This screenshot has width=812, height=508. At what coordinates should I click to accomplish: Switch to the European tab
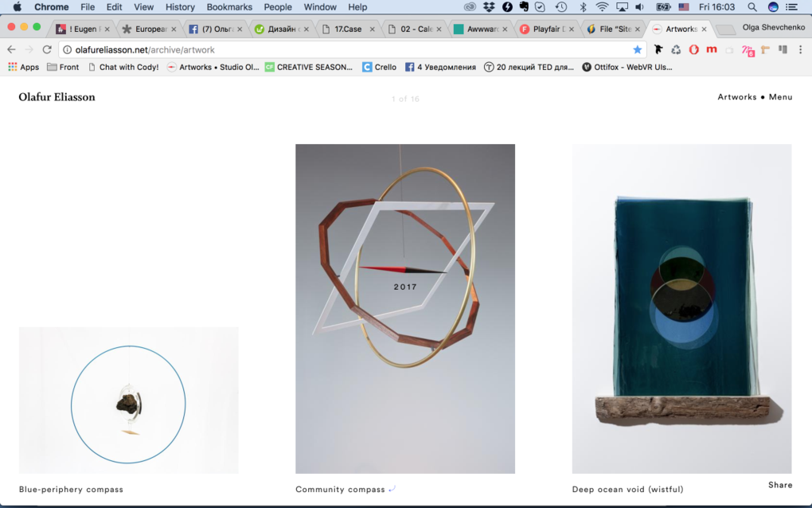[149, 29]
